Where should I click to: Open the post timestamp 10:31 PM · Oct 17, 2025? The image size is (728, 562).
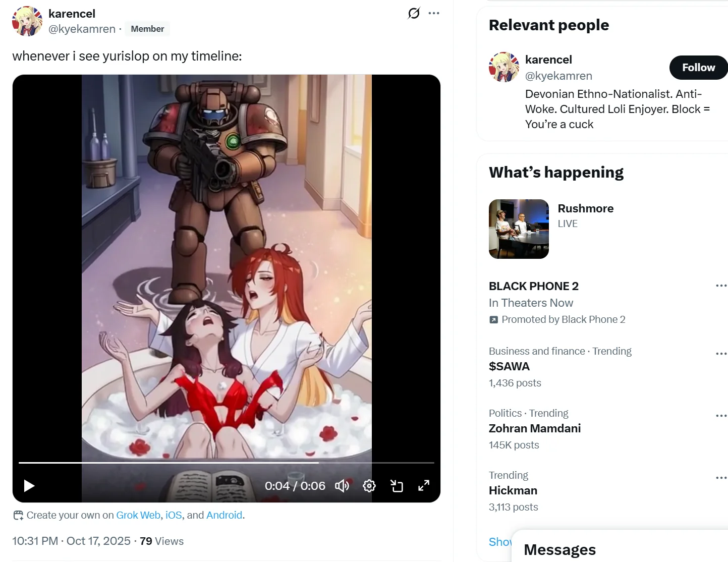pyautogui.click(x=71, y=541)
